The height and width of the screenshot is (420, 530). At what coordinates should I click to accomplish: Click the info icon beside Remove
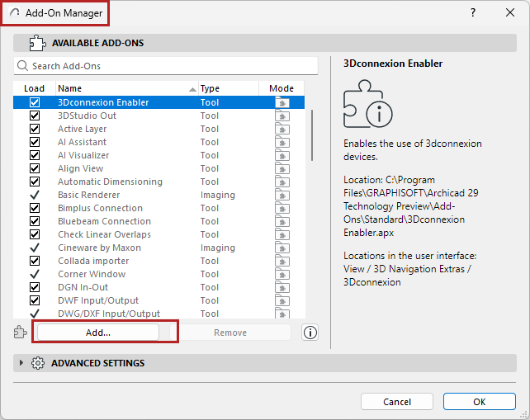tap(310, 333)
